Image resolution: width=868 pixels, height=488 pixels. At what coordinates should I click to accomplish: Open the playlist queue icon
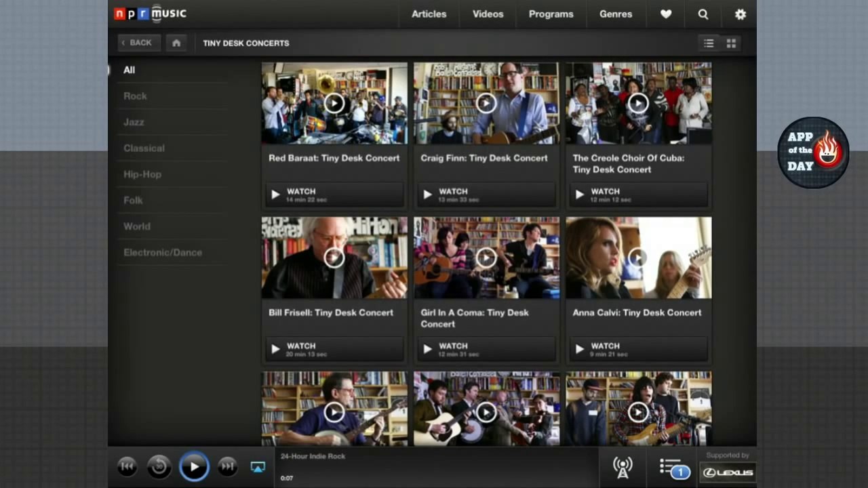(674, 468)
